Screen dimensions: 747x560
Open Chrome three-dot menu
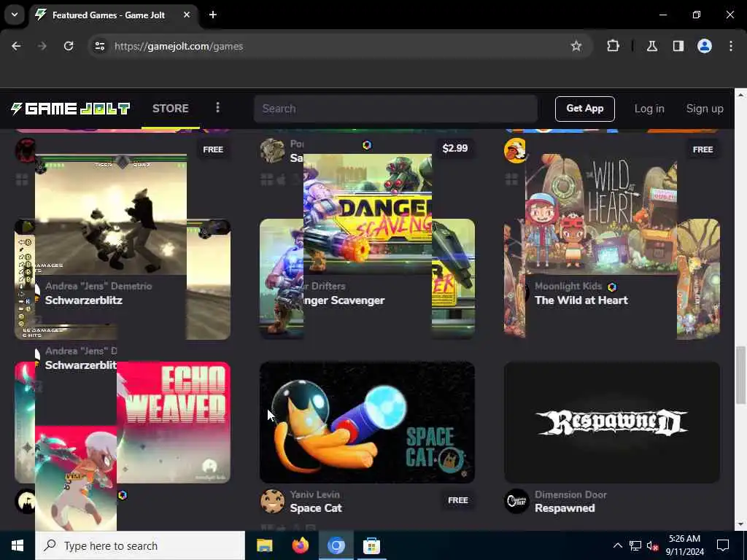pyautogui.click(x=730, y=46)
